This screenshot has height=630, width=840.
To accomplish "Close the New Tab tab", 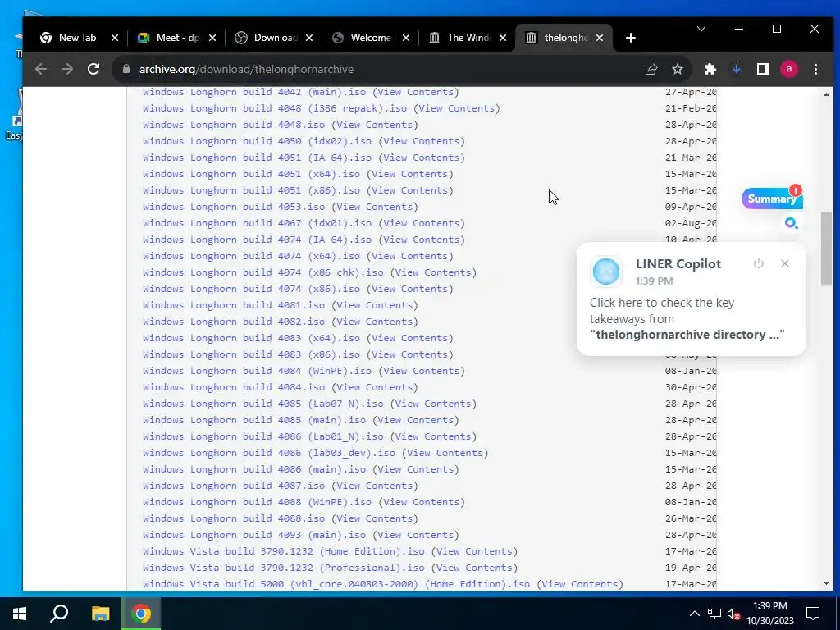I will pyautogui.click(x=115, y=38).
